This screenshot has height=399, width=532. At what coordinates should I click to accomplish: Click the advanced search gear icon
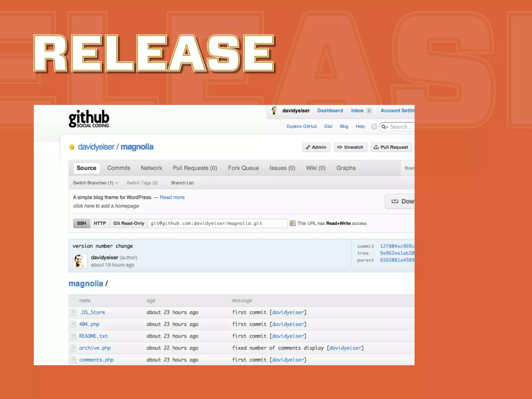(x=374, y=127)
